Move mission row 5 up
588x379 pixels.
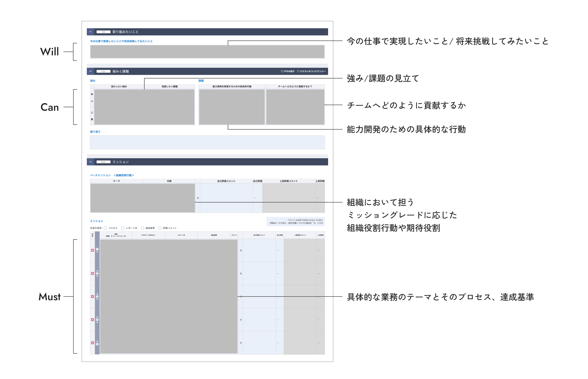point(97,341)
